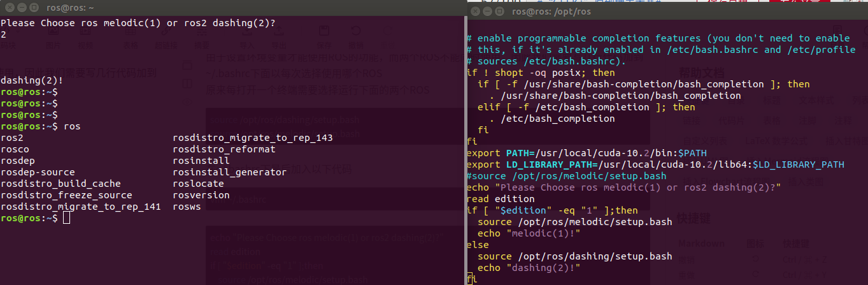Click the '# enable programmable completion features' comment
The image size is (868, 285).
tap(658, 38)
